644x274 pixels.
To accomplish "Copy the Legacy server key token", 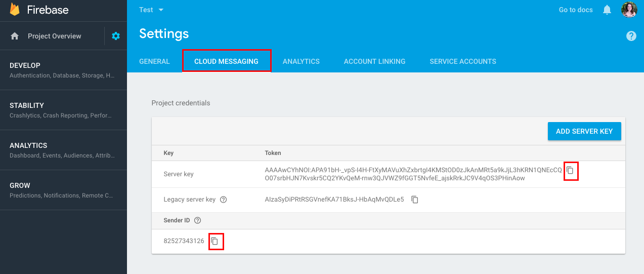I will [415, 200].
